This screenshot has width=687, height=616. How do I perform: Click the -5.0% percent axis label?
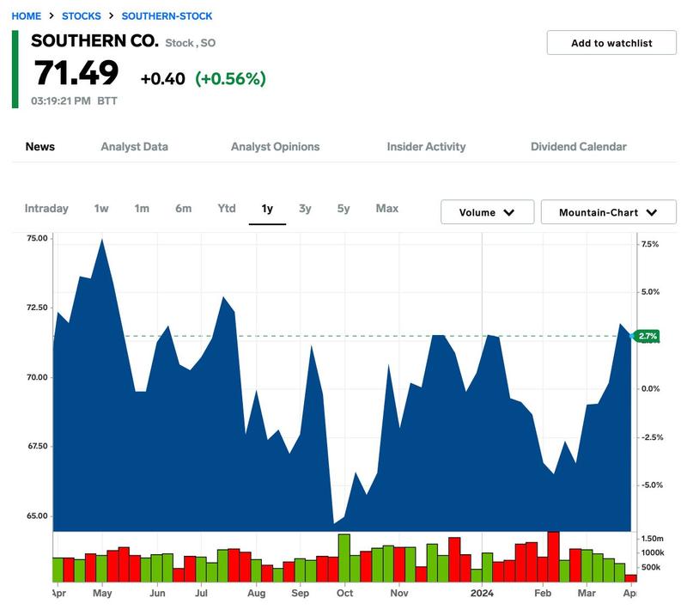(x=653, y=485)
